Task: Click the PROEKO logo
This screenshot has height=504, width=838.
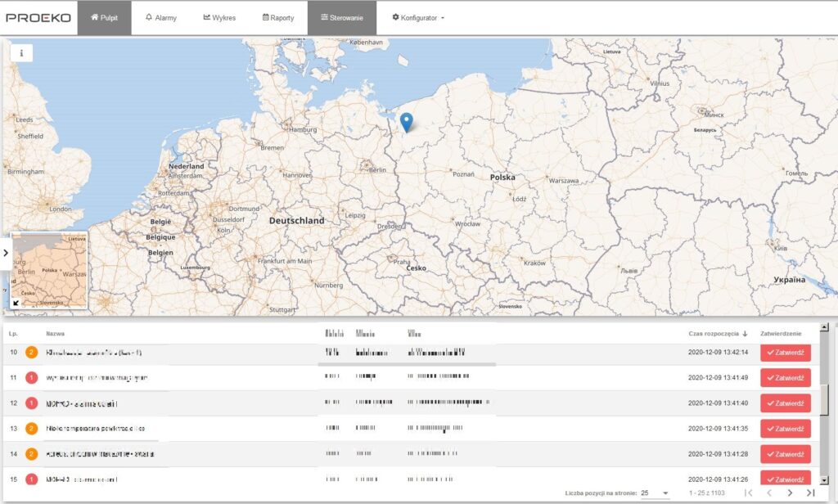Action: pos(38,17)
